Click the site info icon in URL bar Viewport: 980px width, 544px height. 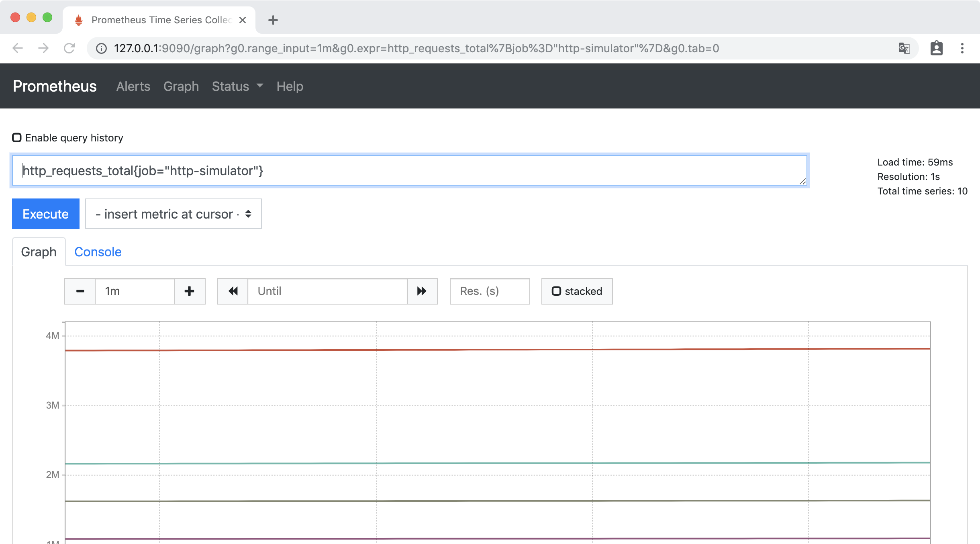(x=101, y=48)
